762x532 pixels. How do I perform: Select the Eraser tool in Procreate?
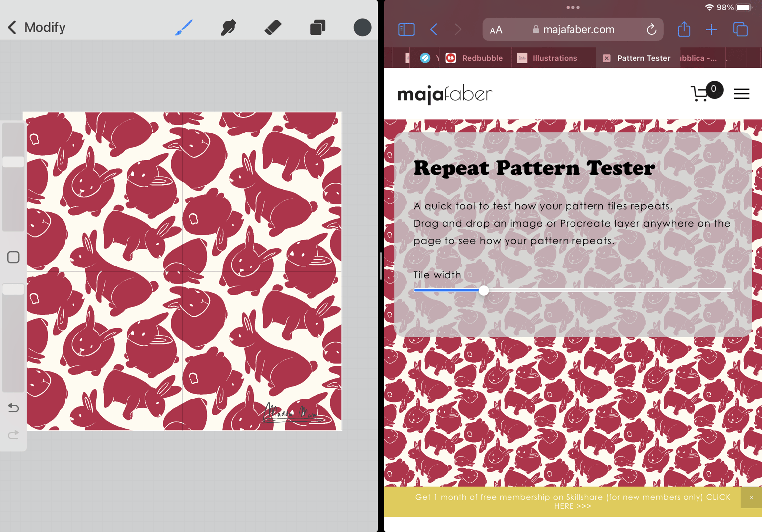(273, 27)
